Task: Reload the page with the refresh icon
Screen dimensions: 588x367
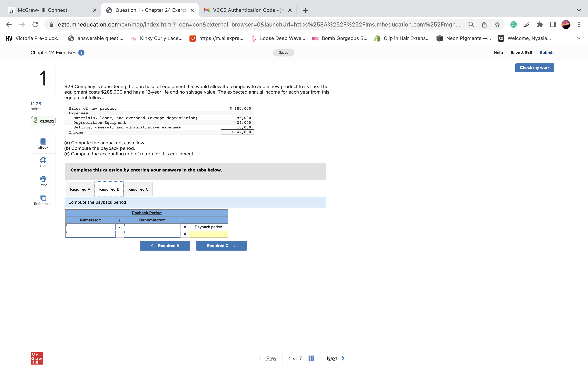Action: [35, 24]
